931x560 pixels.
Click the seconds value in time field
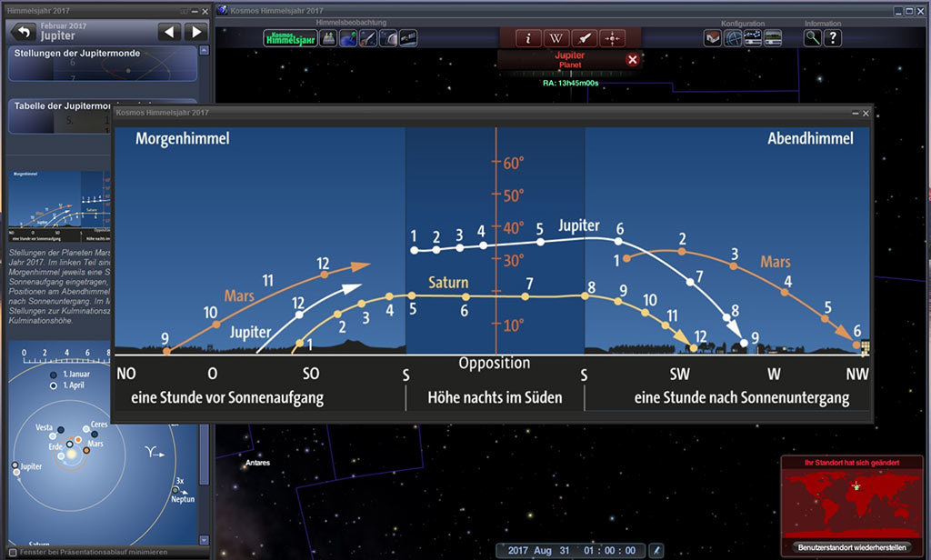(x=630, y=551)
